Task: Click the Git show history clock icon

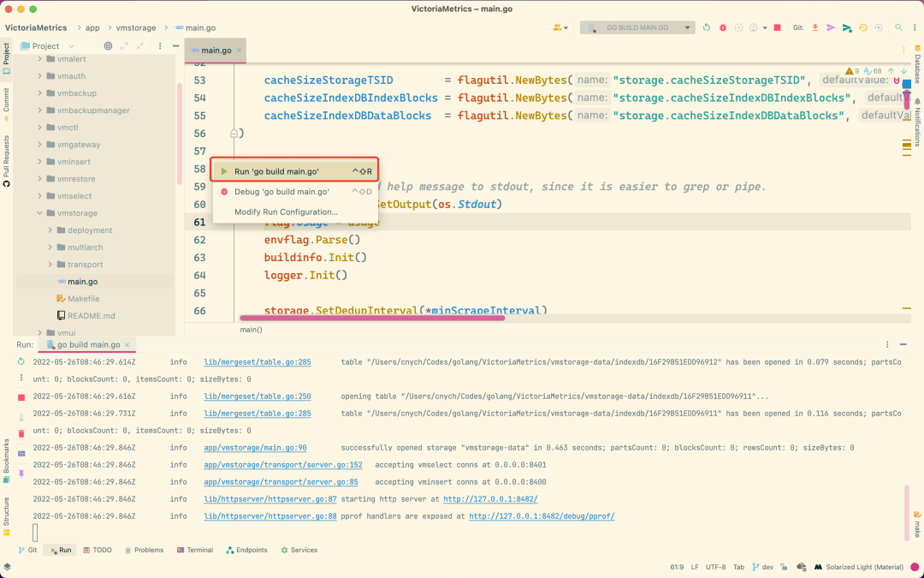Action: tap(862, 27)
